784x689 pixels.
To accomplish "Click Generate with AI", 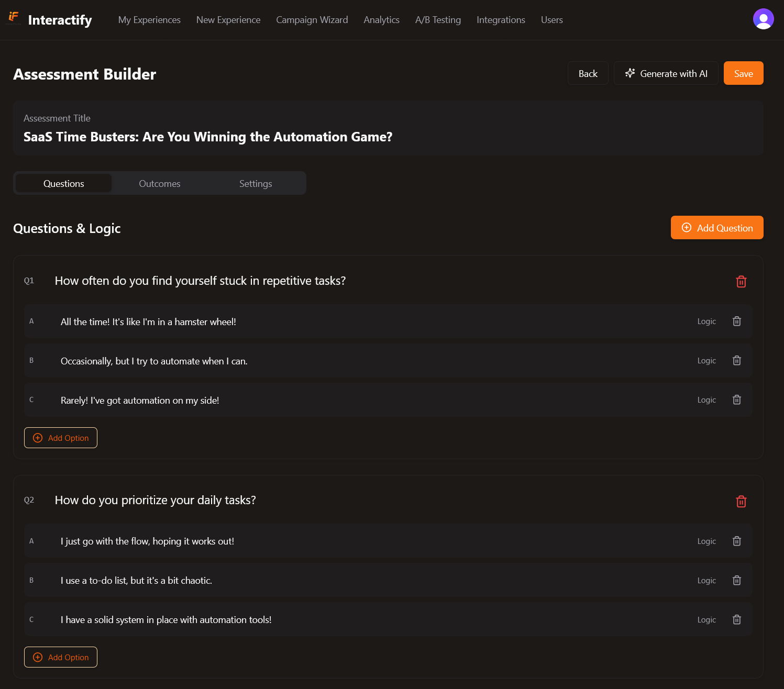I will [x=666, y=73].
